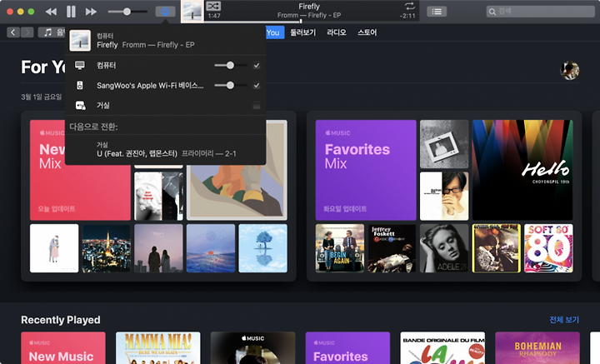
Task: Uncheck SangWoo's Apple Wi-Fi speaker checkbox
Action: tap(257, 85)
